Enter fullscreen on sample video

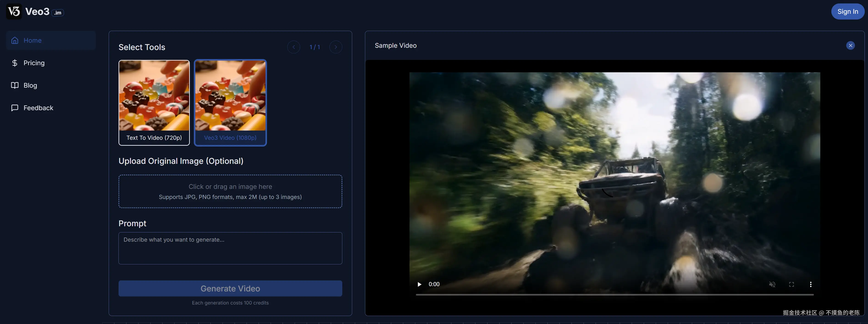point(791,284)
